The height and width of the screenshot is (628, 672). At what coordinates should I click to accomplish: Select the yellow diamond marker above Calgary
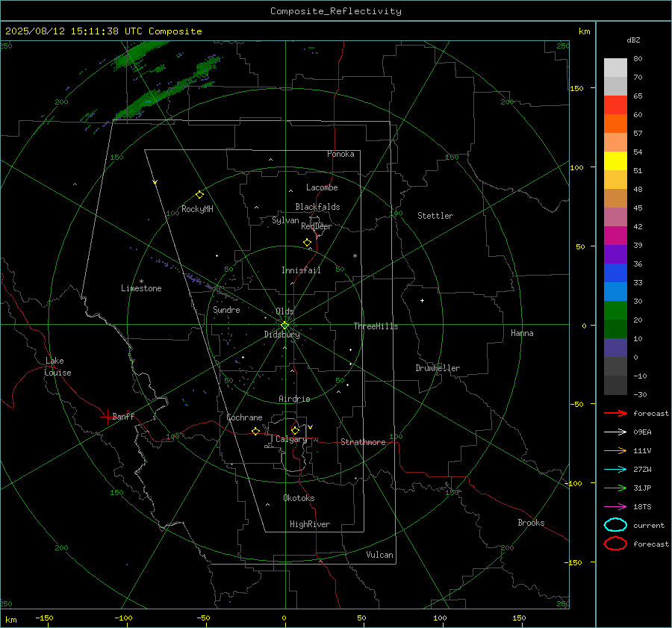tap(295, 430)
